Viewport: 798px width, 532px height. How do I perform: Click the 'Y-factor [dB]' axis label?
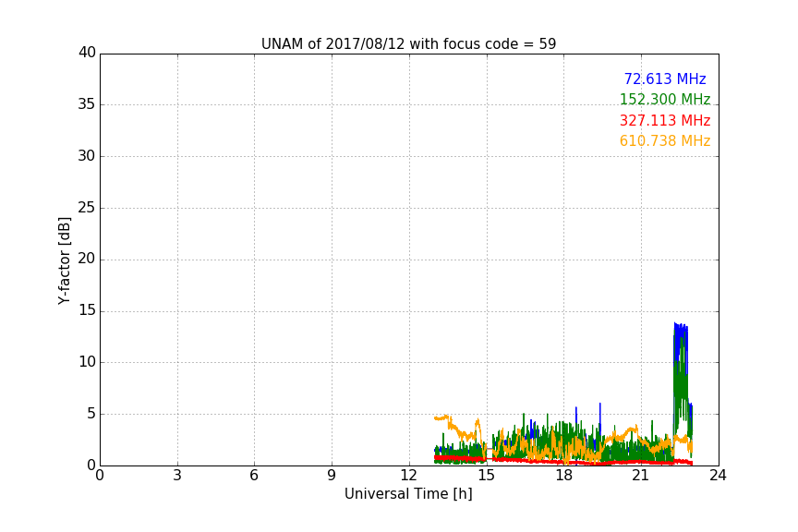click(x=64, y=260)
